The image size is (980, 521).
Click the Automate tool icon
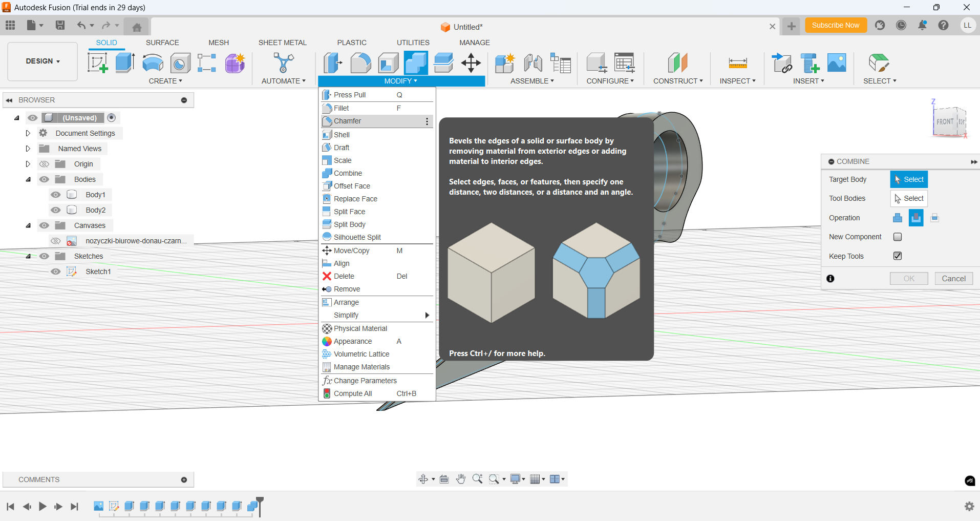pyautogui.click(x=284, y=63)
